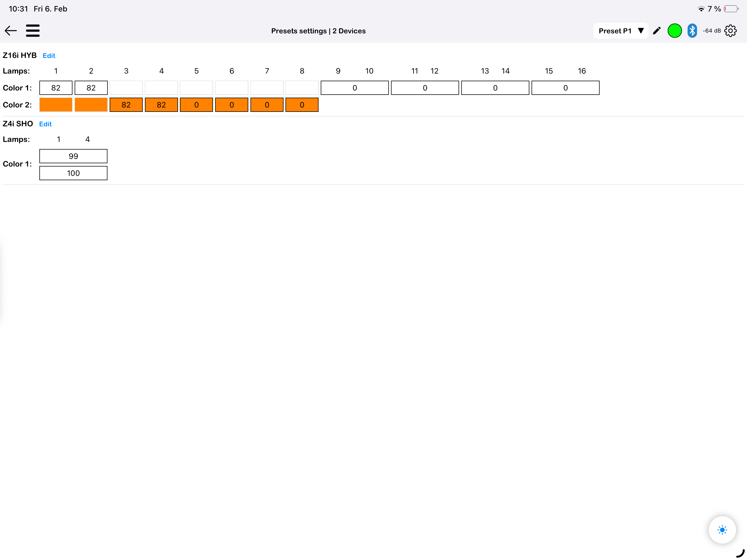Screen dimensions: 747x560
Task: Select Z4i SHO value 100 field
Action: click(x=73, y=173)
